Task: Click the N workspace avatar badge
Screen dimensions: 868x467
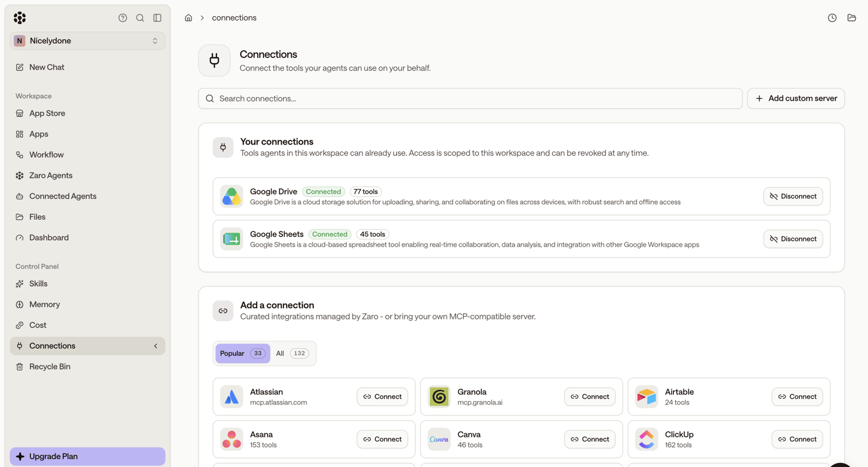Action: (20, 41)
